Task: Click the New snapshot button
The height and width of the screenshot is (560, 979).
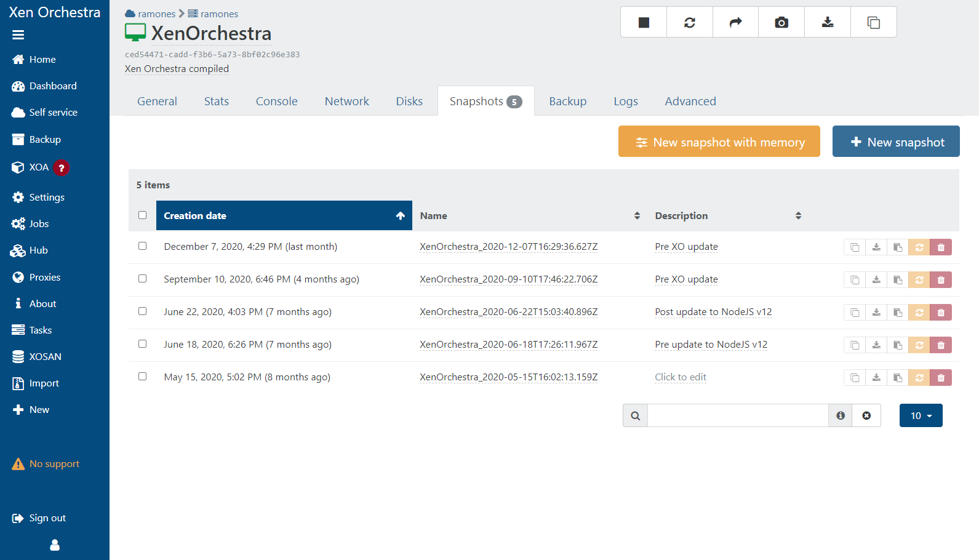Action: [896, 142]
